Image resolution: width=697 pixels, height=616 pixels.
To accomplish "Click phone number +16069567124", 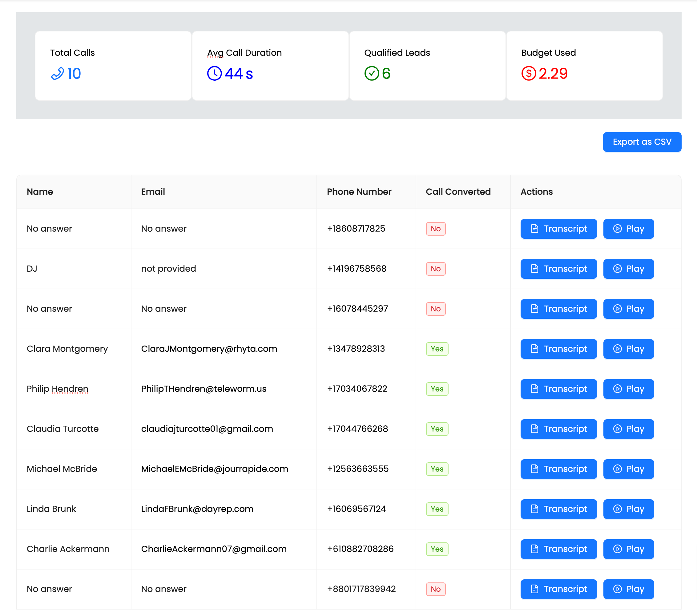I will [x=356, y=509].
